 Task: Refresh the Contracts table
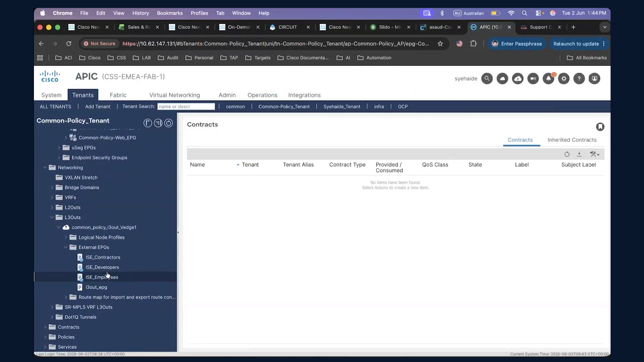point(567,154)
